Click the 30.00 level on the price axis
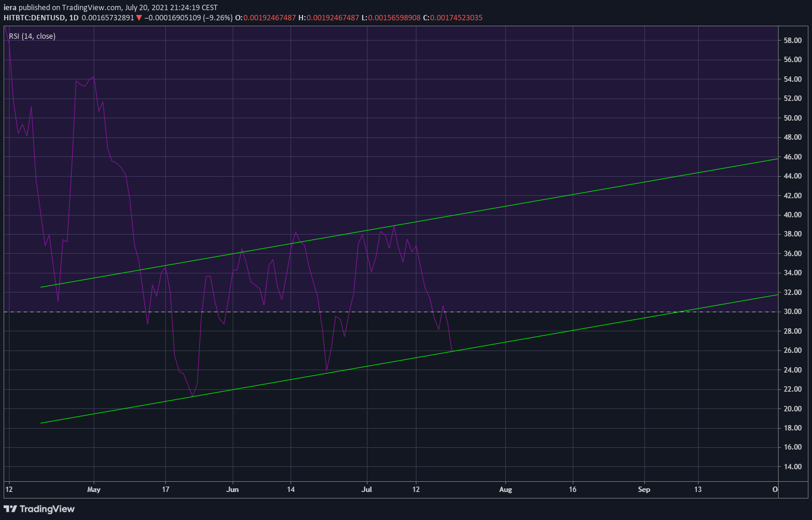This screenshot has height=520, width=812. coord(792,312)
